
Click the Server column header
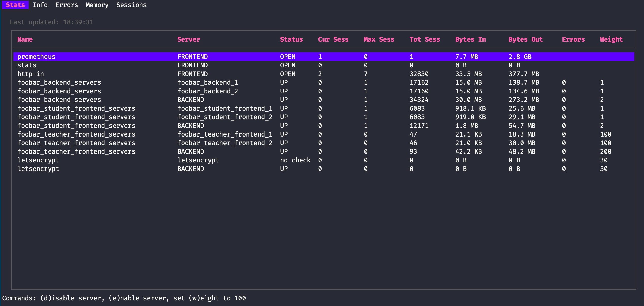coord(189,39)
